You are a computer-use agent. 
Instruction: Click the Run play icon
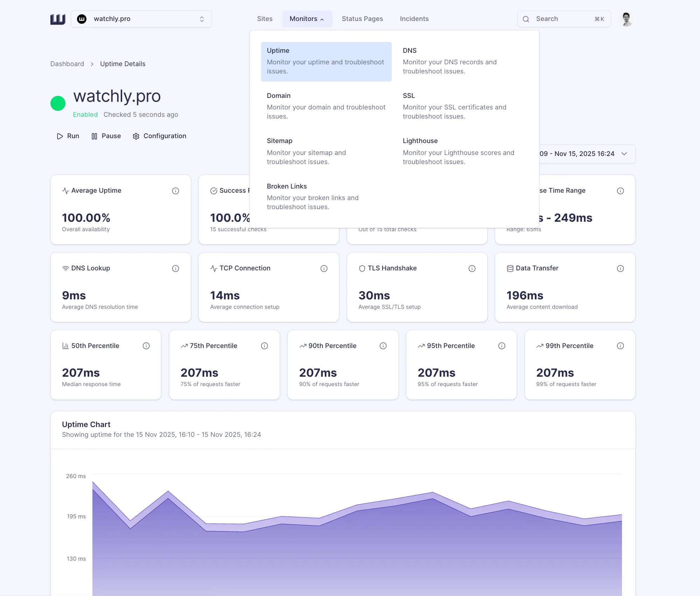60,136
